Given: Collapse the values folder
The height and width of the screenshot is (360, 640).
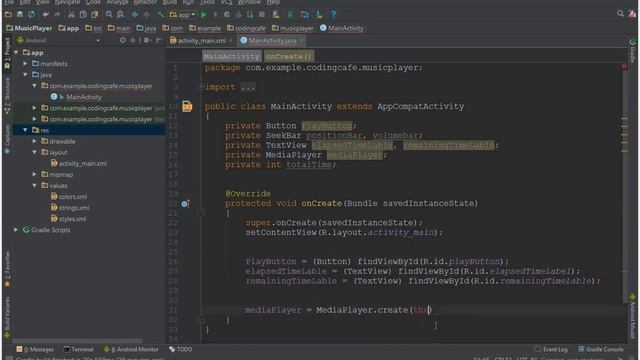Looking at the screenshot, I should [x=34, y=185].
